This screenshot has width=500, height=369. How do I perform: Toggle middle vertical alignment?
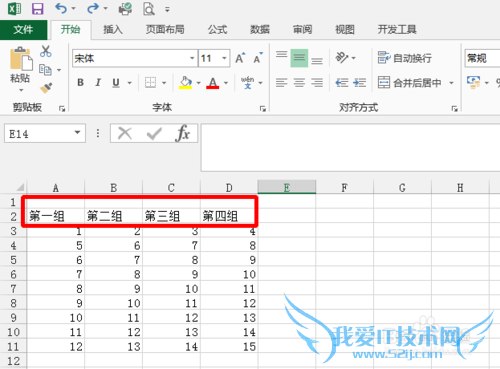[x=299, y=58]
